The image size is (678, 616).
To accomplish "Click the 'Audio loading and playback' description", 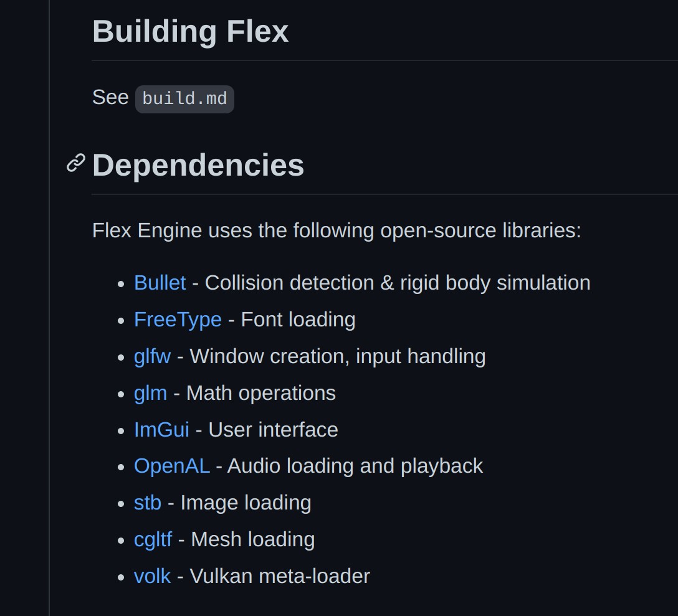I will [355, 466].
